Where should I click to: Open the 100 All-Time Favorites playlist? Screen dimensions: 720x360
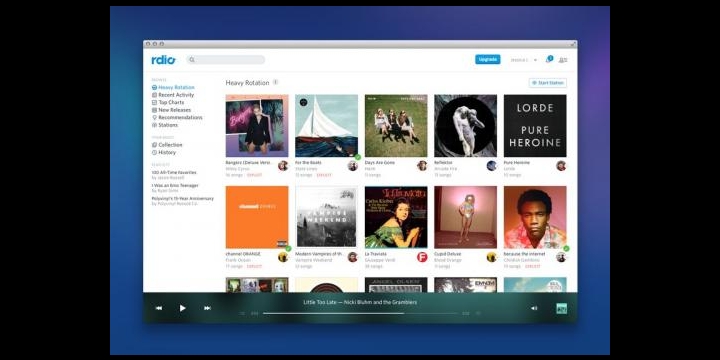174,174
